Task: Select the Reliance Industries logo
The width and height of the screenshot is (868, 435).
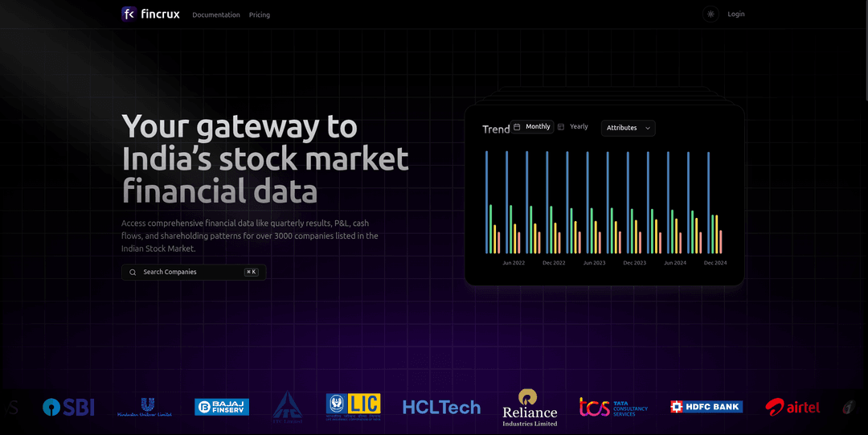Action: tap(529, 407)
